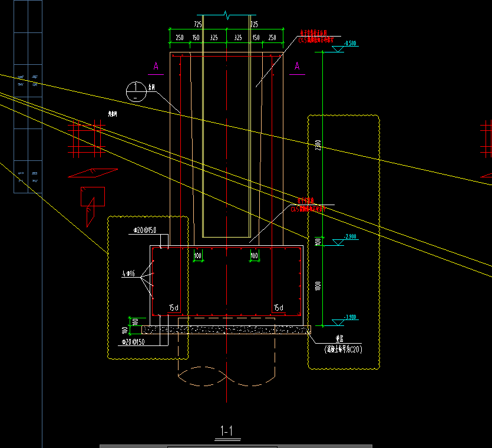Click the left "325" dimension text

[x=214, y=38]
